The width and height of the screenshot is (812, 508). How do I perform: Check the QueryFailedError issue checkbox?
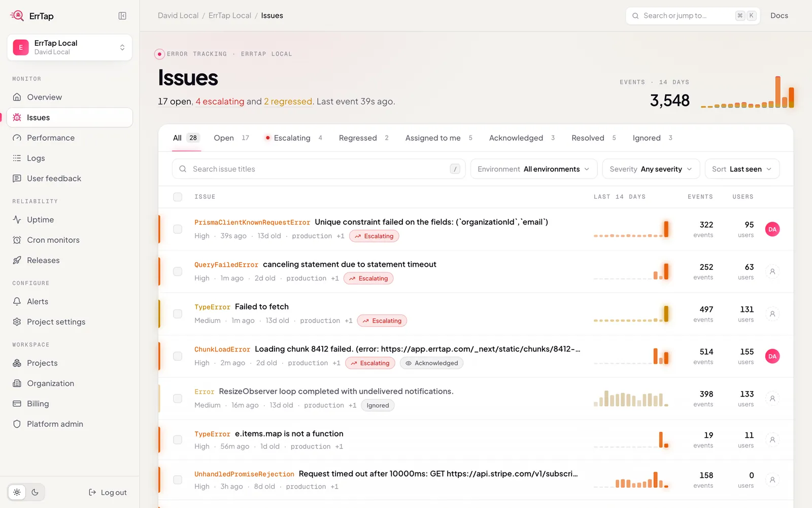tap(178, 272)
